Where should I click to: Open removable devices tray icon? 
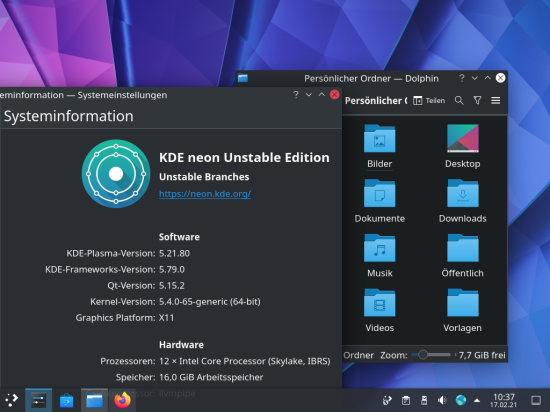(424, 400)
